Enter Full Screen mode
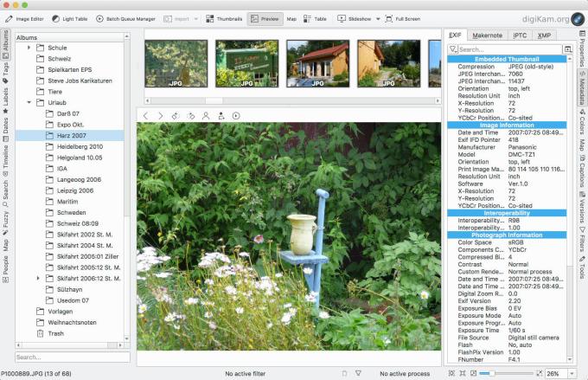Viewport: 588px width, 380px height. (403, 19)
